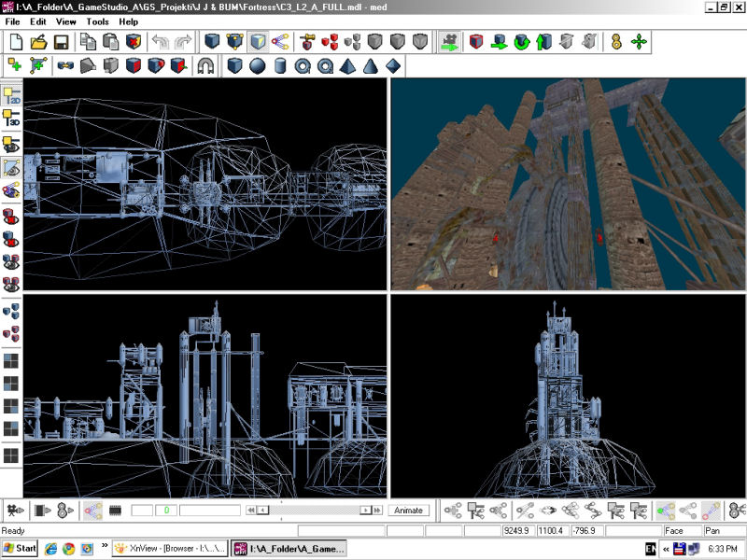Jump to the last animation frame
This screenshot has height=560, width=747.
point(377,511)
